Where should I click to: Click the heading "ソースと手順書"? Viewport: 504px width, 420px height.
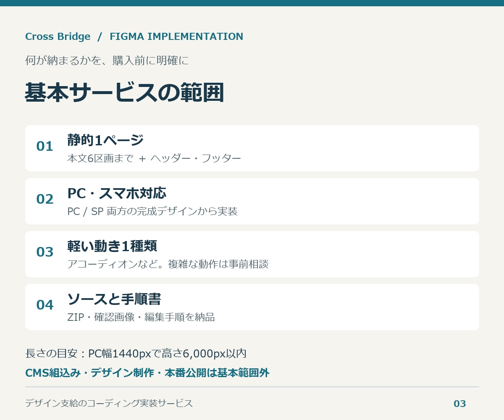click(114, 299)
